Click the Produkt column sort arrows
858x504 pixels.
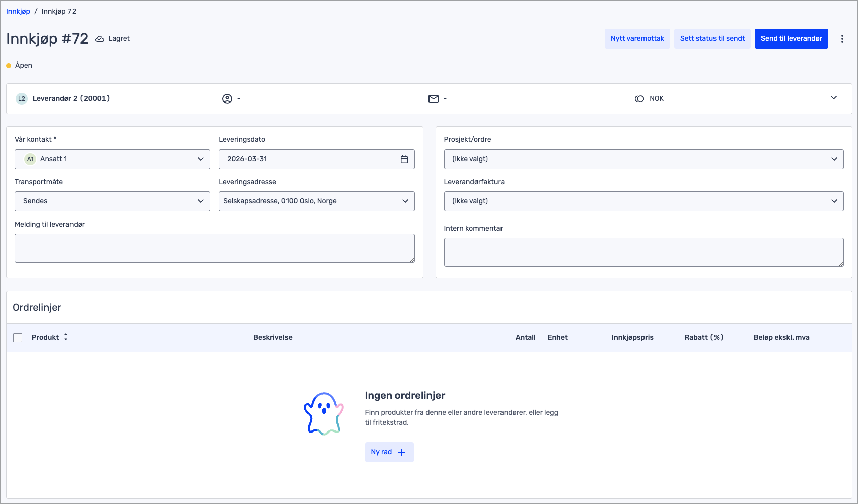pyautogui.click(x=66, y=337)
